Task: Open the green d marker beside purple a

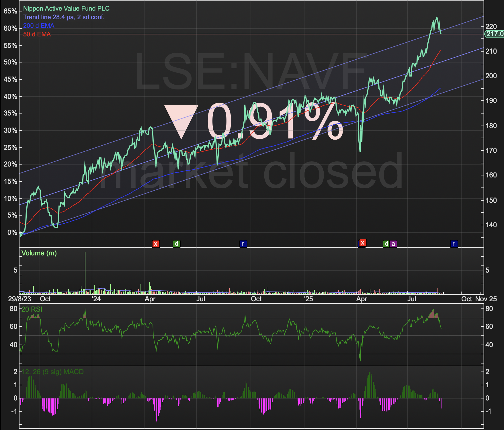Action: click(x=386, y=244)
